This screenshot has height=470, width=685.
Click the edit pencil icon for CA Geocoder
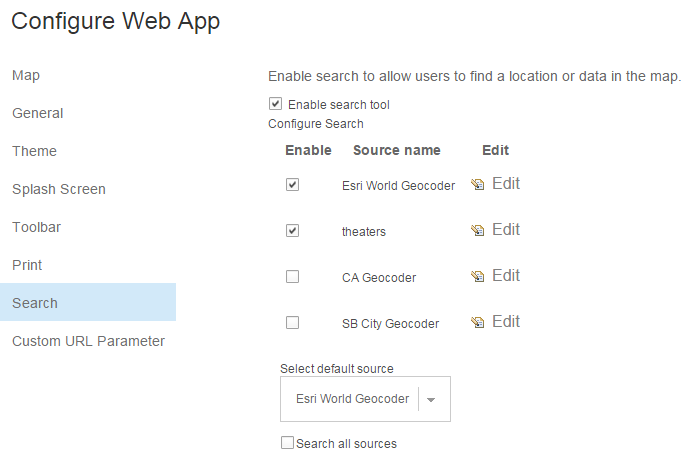click(x=478, y=277)
